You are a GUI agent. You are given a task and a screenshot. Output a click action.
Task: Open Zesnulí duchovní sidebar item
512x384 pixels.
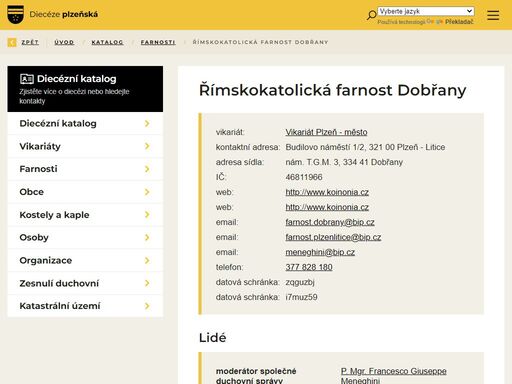pyautogui.click(x=85, y=283)
